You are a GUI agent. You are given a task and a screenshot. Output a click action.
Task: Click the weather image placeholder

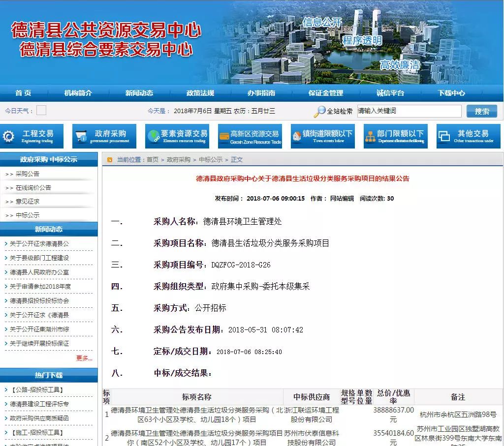point(41,111)
